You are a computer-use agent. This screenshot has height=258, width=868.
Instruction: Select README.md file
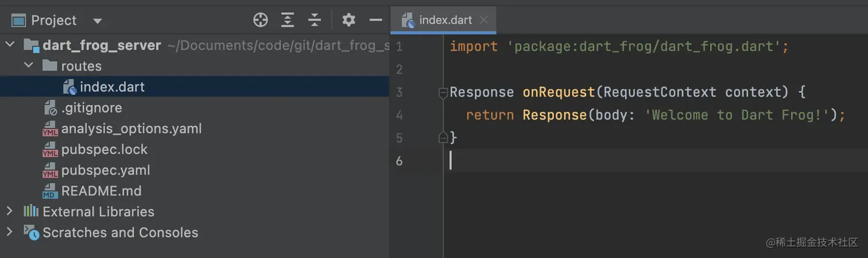[102, 191]
